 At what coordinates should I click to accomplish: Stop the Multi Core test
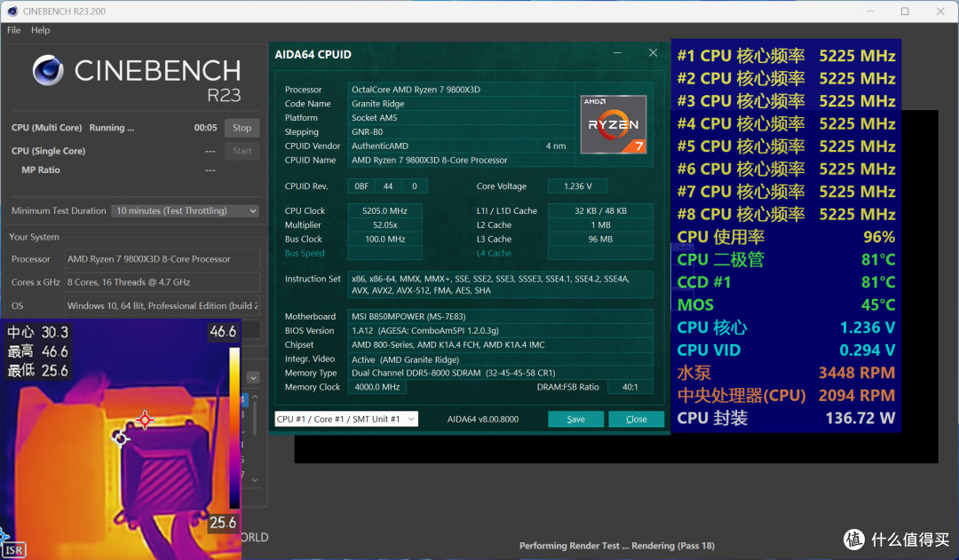(242, 128)
